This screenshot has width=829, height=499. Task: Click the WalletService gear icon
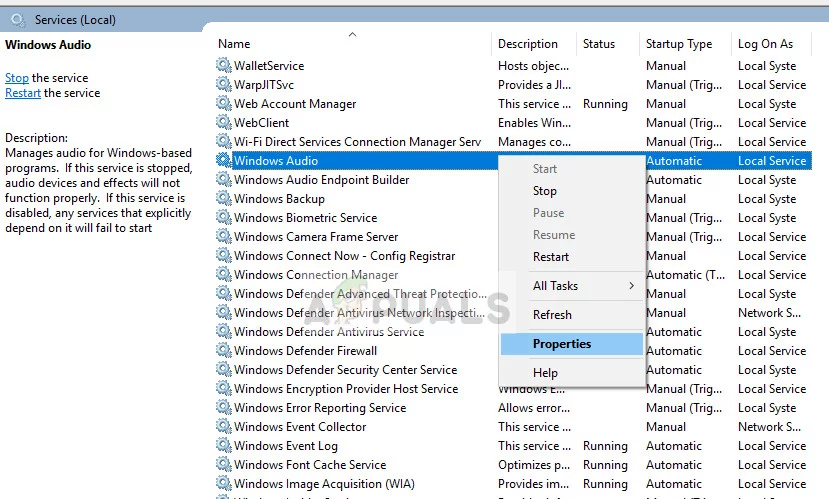point(224,65)
